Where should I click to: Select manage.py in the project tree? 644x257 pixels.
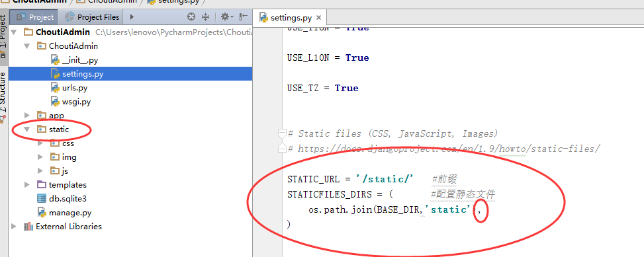(69, 213)
